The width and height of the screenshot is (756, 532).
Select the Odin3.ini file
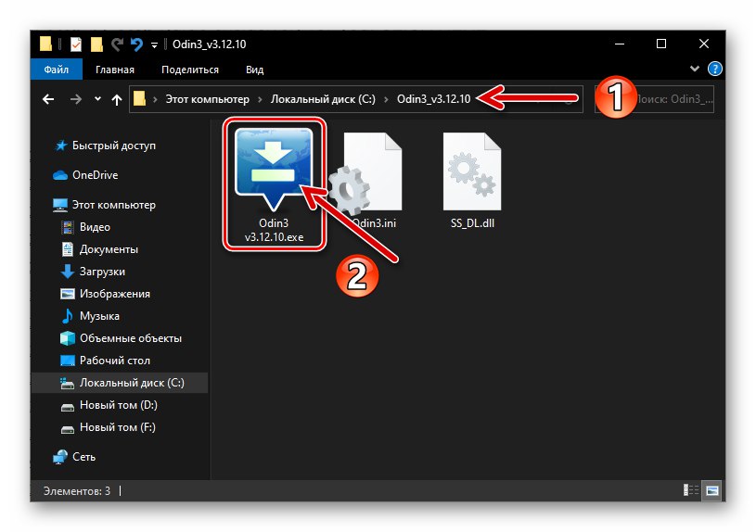[x=373, y=181]
